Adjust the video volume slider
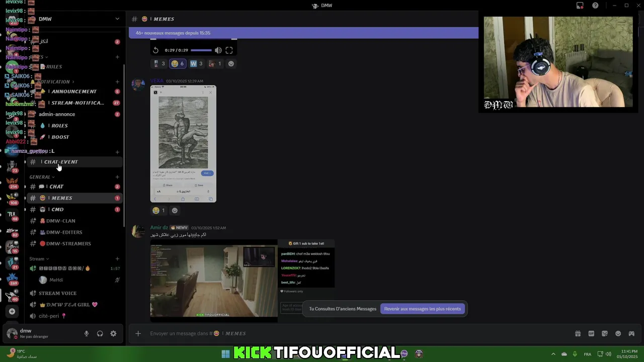Viewport: 644px width, 362px height. (201, 50)
